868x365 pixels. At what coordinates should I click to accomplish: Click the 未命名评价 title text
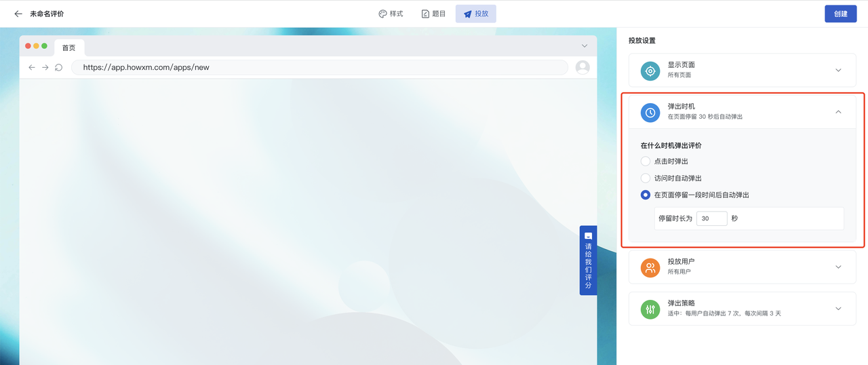[47, 14]
